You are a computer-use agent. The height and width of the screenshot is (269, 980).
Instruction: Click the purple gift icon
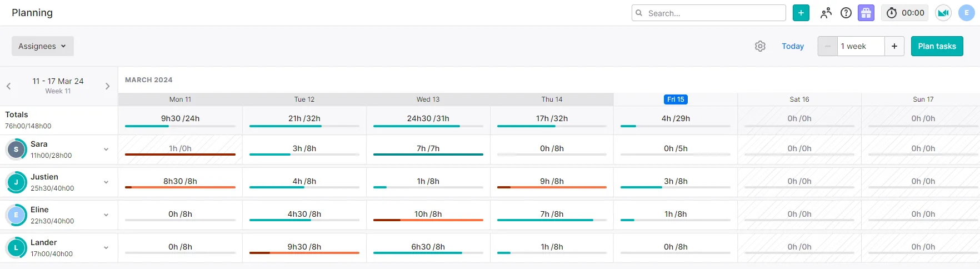[866, 13]
